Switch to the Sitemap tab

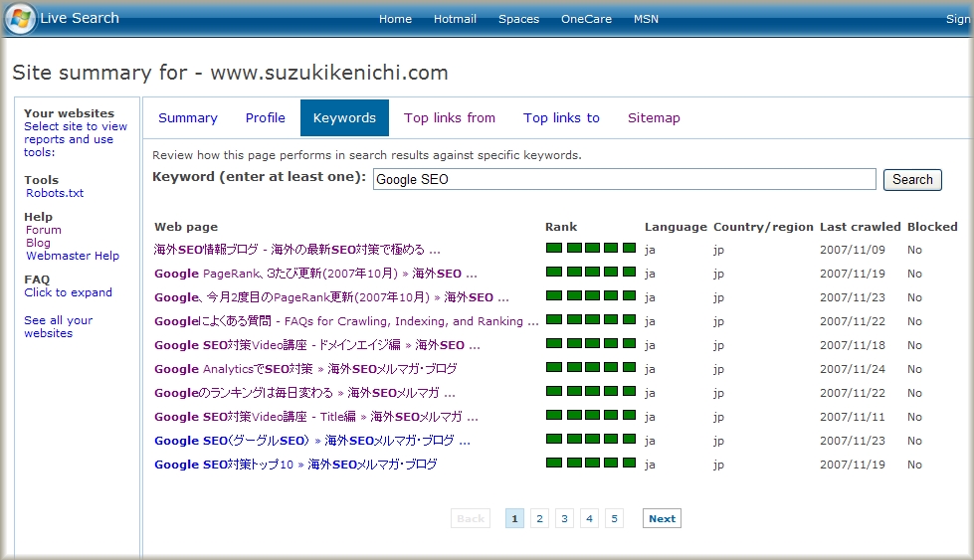(x=654, y=118)
